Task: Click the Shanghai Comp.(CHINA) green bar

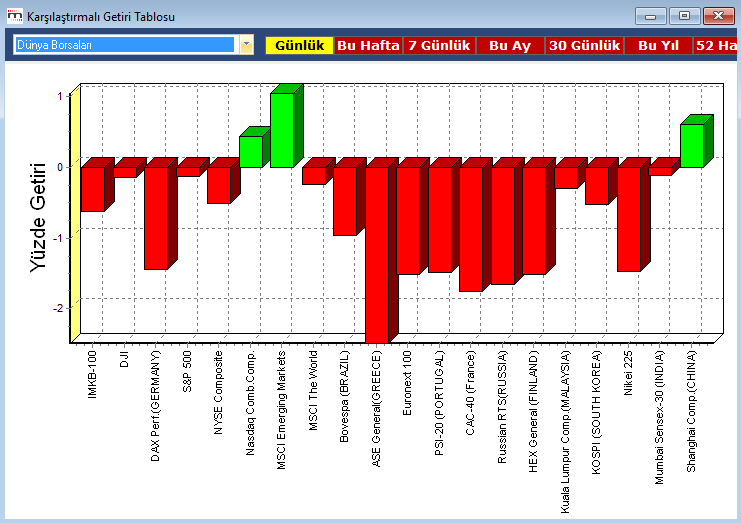Action: [x=692, y=146]
